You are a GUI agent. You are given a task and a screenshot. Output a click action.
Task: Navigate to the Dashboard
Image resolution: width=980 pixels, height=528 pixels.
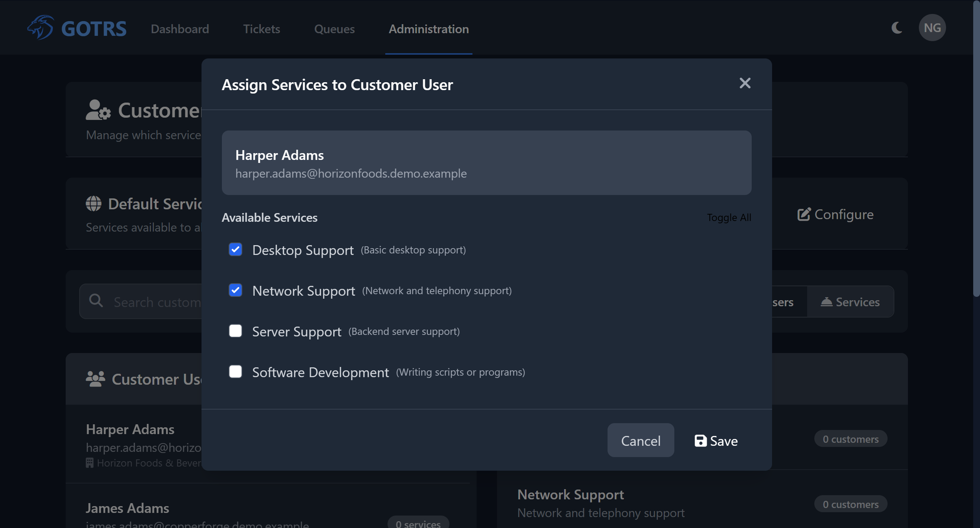[180, 29]
